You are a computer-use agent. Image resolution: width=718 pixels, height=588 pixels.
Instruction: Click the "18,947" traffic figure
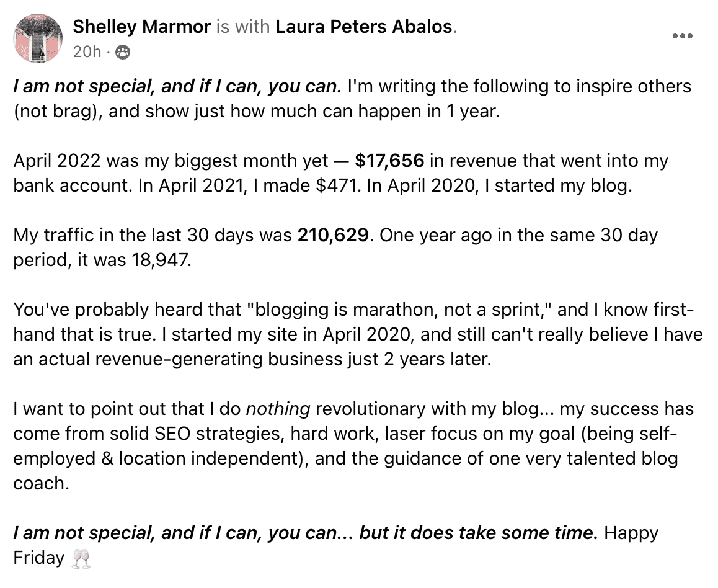coord(160,260)
